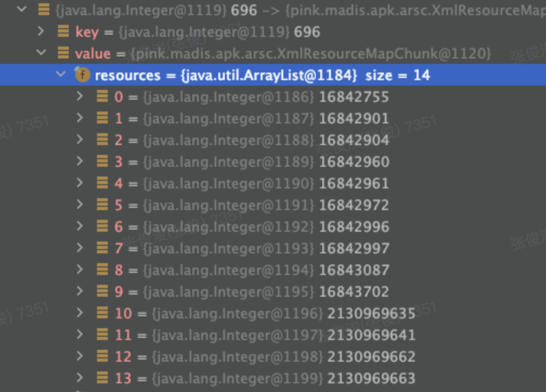
Task: Collapse the 696 map entry node
Action: click(x=22, y=9)
